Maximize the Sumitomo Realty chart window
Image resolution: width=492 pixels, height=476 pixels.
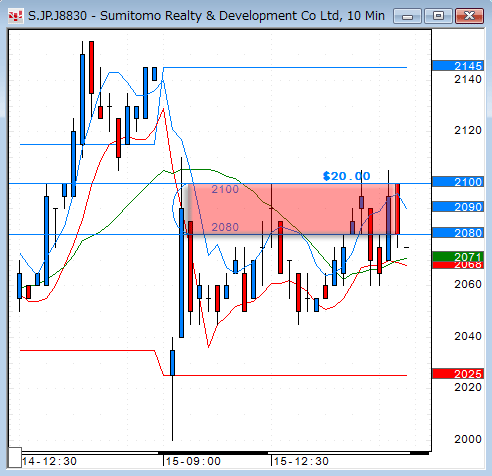(438, 16)
